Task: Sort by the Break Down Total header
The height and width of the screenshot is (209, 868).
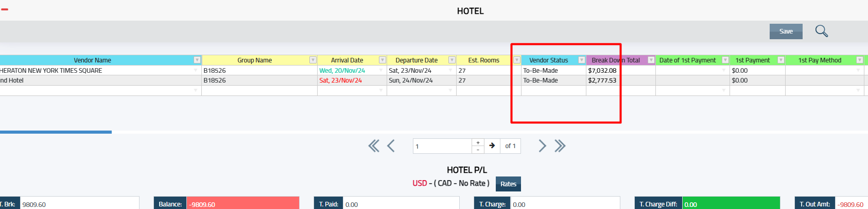Action: (616, 60)
